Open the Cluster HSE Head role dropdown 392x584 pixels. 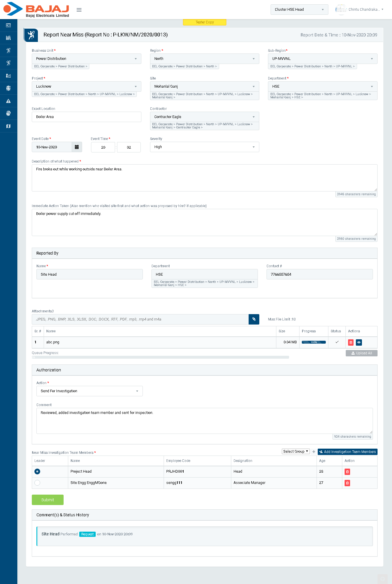[299, 10]
